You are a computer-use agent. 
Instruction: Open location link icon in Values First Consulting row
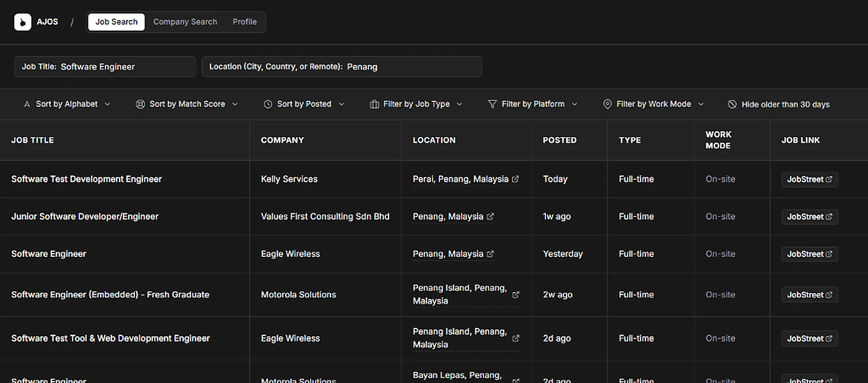click(490, 216)
